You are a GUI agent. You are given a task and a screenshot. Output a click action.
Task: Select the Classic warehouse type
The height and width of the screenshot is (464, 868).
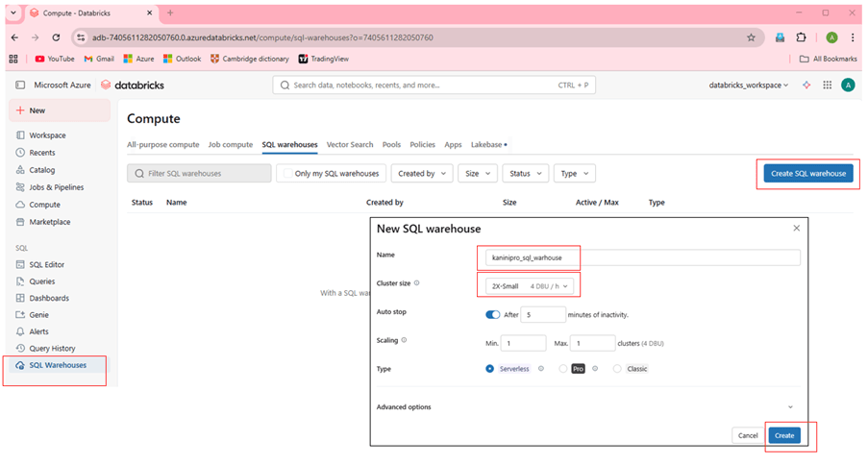pos(617,368)
